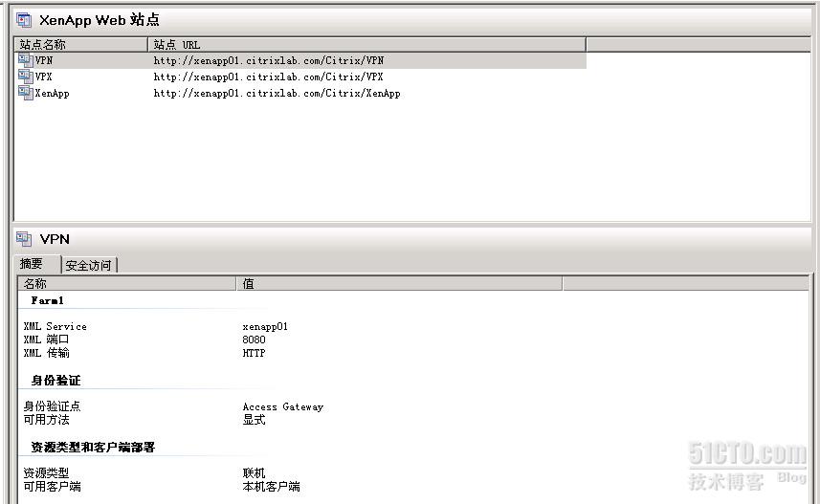Click the 8080 port value
Image resolution: width=820 pixels, height=504 pixels.
[x=255, y=340]
